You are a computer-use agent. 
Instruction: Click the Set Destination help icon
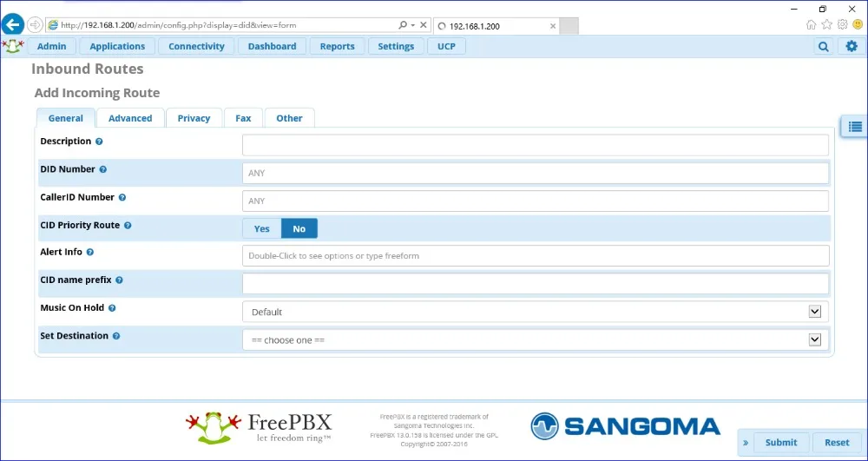116,336
